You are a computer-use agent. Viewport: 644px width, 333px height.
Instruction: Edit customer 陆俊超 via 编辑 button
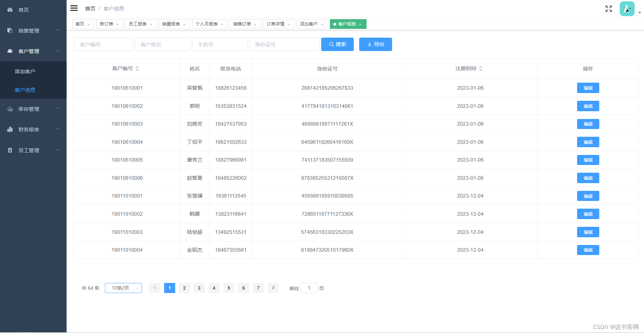pyautogui.click(x=588, y=232)
